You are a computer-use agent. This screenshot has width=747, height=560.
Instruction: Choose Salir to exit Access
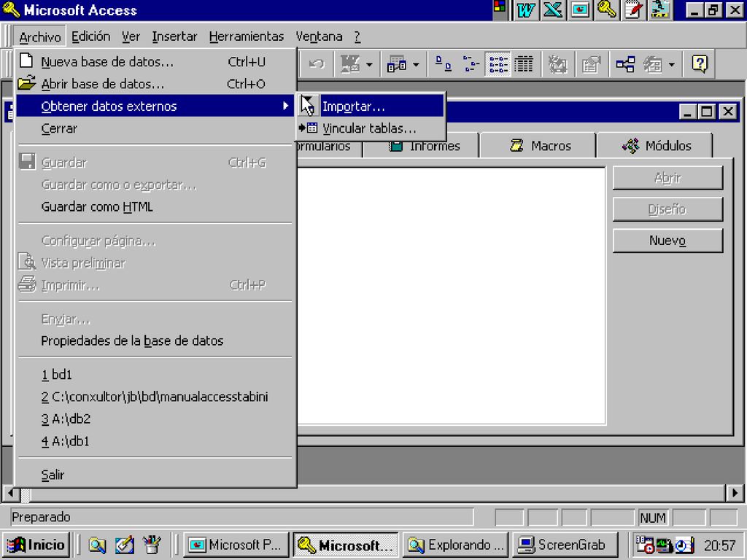coord(155,475)
